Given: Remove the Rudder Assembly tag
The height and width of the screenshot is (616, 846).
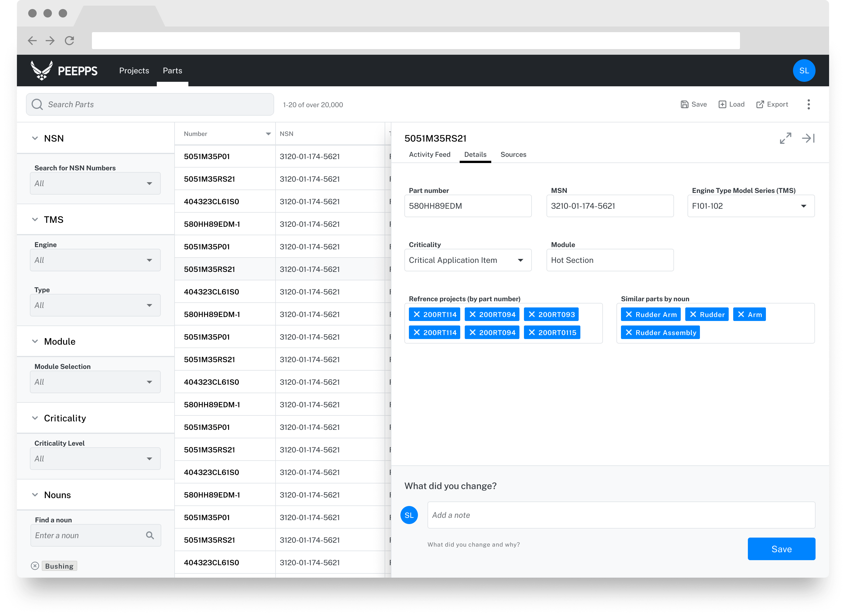Looking at the screenshot, I should [629, 333].
